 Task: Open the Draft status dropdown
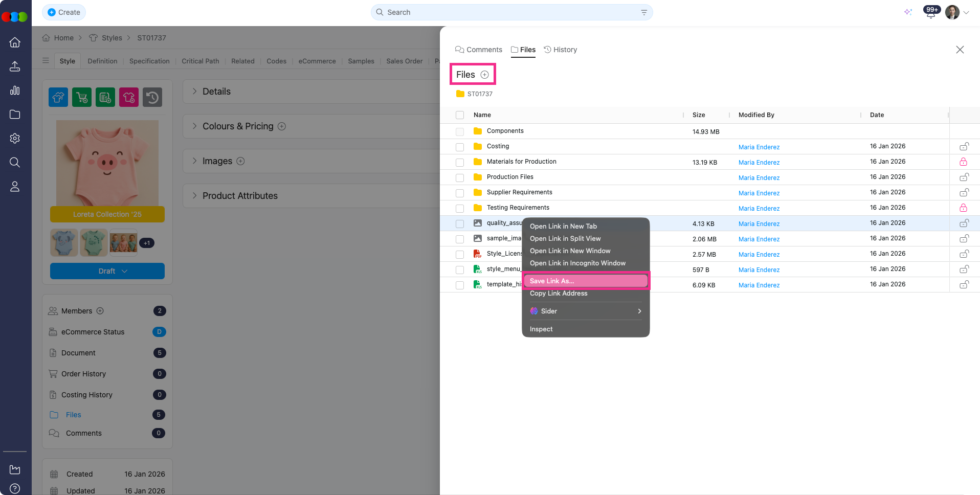coord(107,271)
